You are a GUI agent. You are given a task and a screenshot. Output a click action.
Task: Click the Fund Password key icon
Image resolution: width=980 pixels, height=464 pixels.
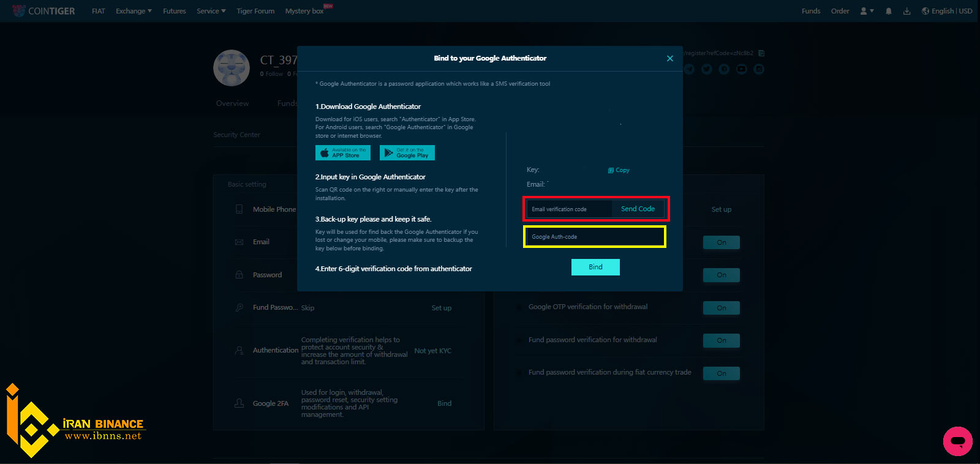point(239,308)
